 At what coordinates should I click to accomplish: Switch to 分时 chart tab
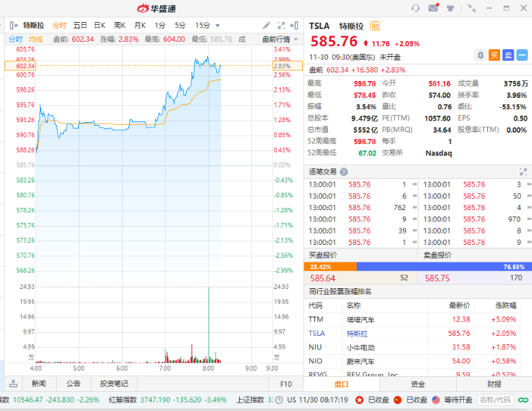point(60,26)
